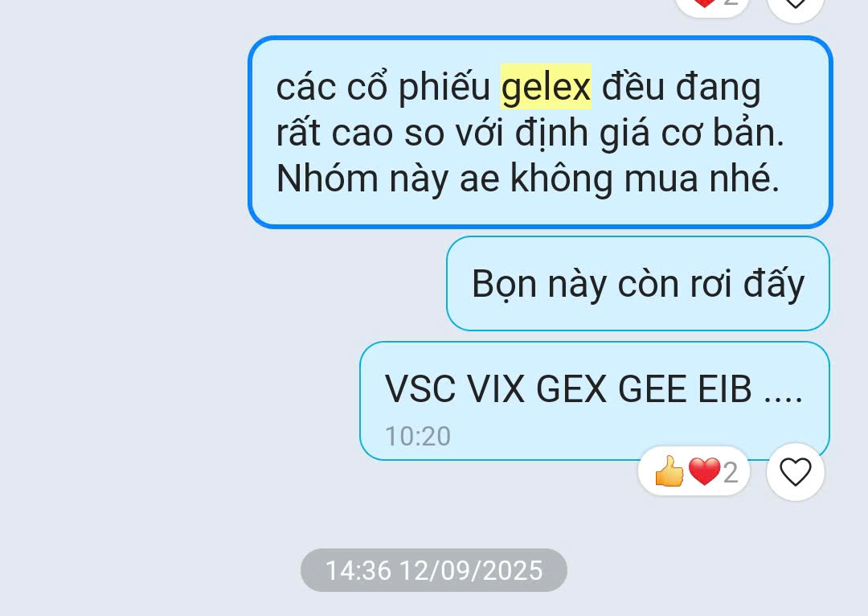This screenshot has width=868, height=616.
Task: Click the phrase "định giá" in the message
Action: coord(583,133)
